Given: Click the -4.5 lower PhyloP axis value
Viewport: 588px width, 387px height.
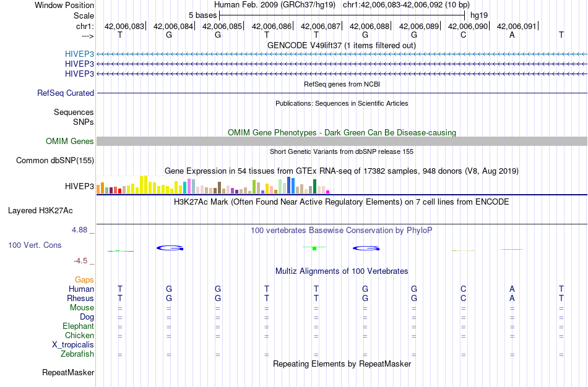Looking at the screenshot, I should click(x=80, y=261).
